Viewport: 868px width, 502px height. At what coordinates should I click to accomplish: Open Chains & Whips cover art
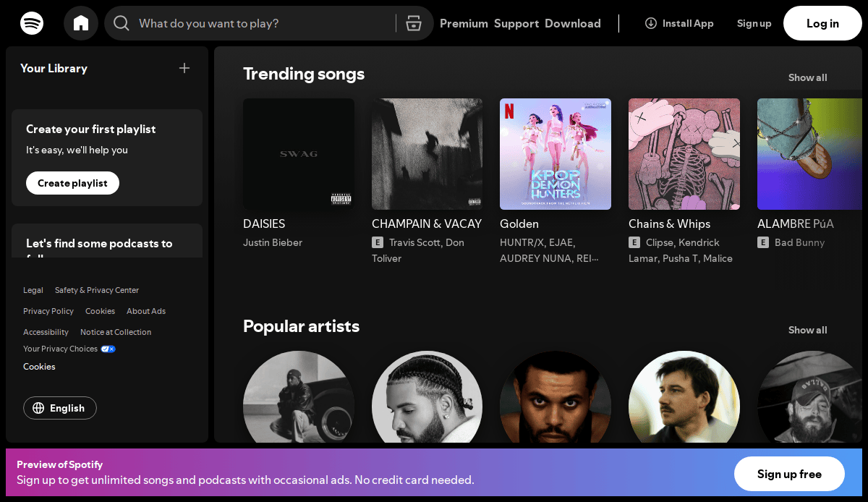click(684, 154)
